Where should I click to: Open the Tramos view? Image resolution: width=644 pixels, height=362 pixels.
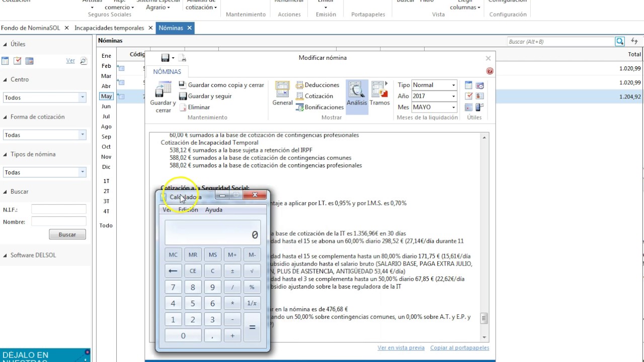coord(379,94)
